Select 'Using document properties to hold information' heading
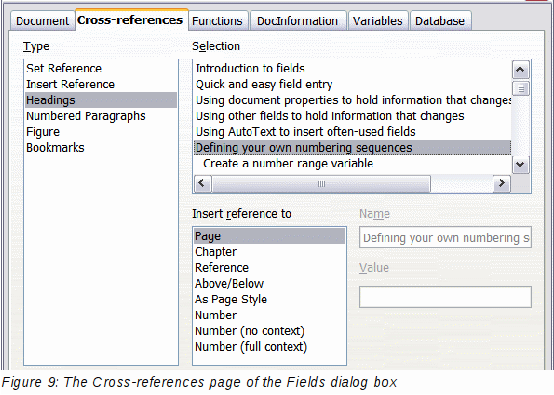 pos(352,100)
